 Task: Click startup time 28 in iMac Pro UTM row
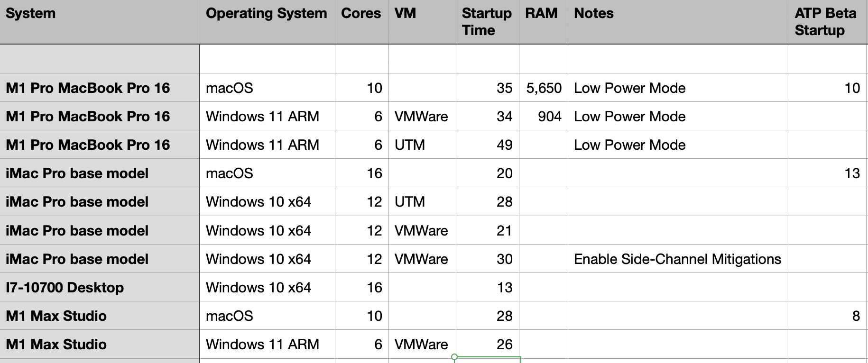[488, 201]
